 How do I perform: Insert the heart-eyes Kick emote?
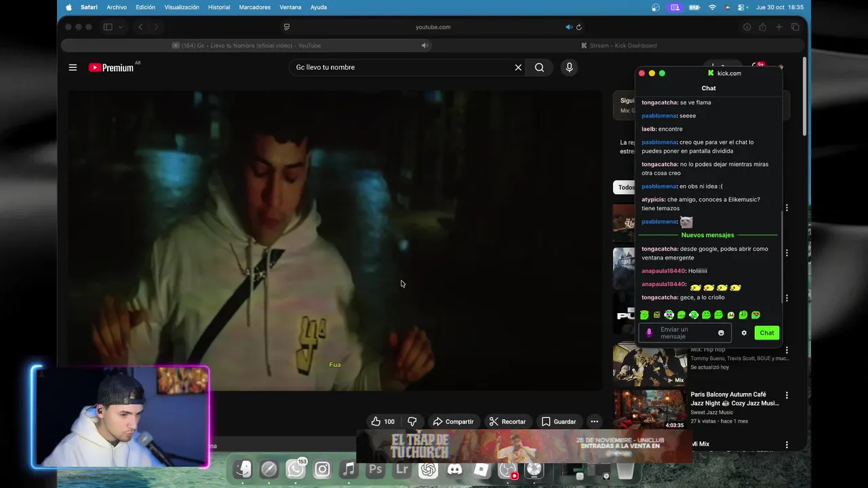click(756, 315)
